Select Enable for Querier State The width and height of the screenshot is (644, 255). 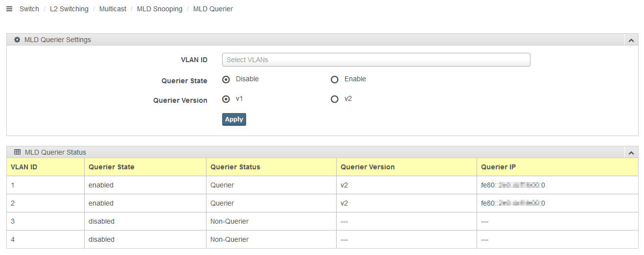tap(335, 79)
